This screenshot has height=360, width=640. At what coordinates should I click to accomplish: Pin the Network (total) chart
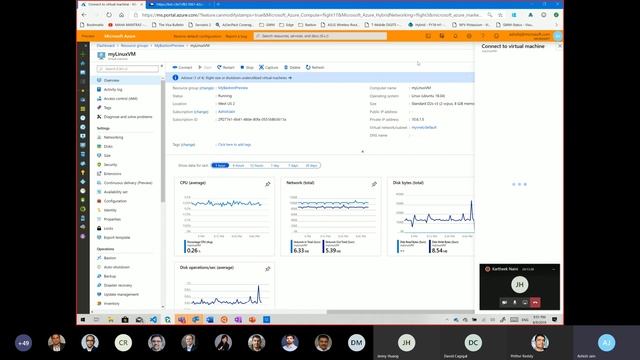click(x=374, y=184)
